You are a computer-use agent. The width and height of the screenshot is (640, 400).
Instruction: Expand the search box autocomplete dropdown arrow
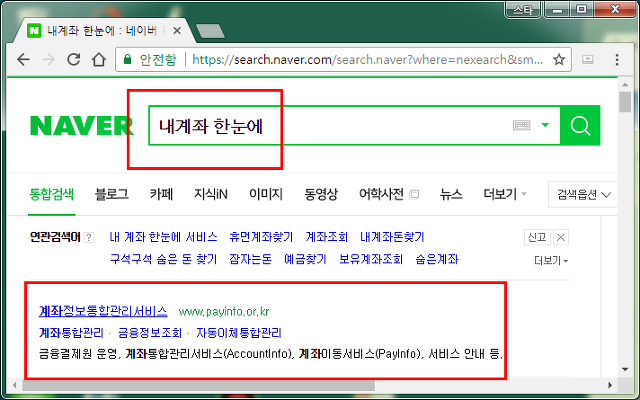click(x=545, y=125)
